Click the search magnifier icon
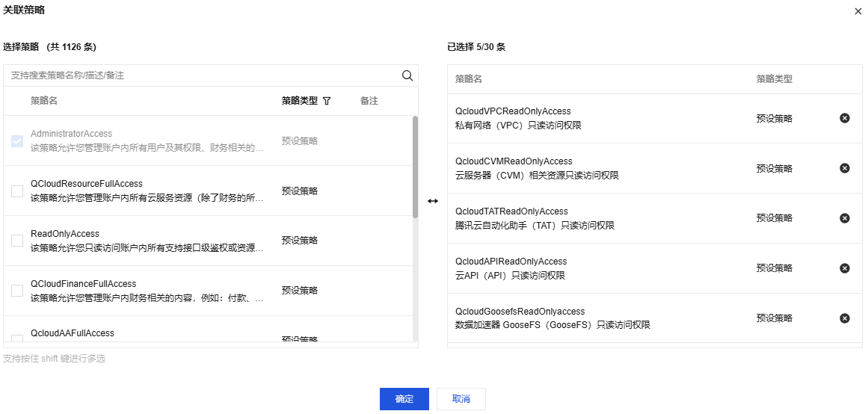 pos(407,75)
